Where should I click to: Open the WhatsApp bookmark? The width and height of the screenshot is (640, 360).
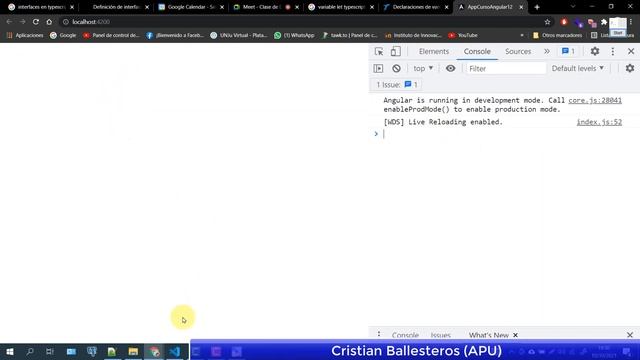coord(294,36)
